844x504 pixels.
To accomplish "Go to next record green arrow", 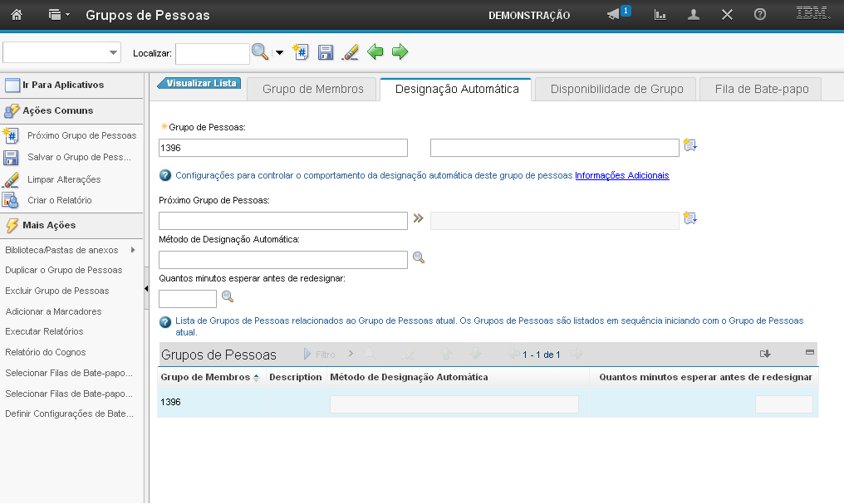I will [400, 53].
